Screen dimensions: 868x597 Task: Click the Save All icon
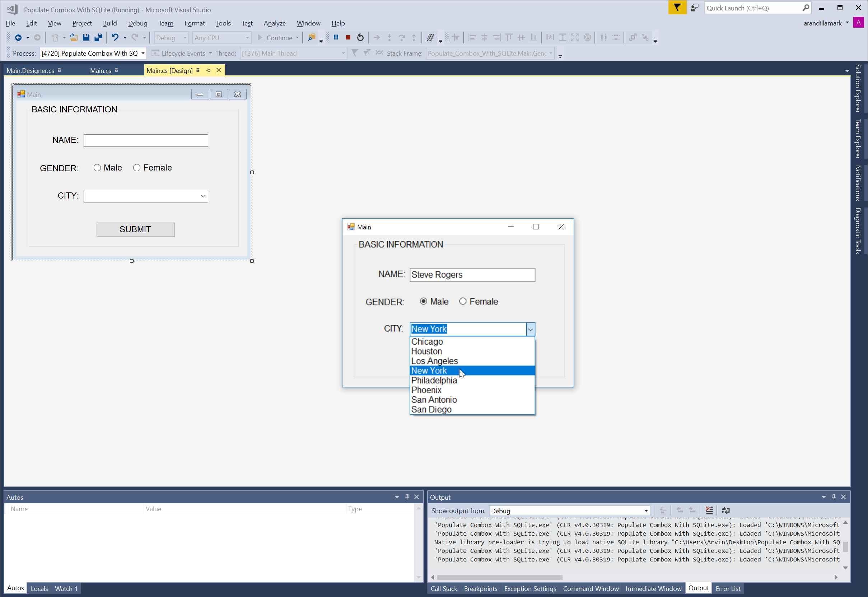[x=98, y=38]
